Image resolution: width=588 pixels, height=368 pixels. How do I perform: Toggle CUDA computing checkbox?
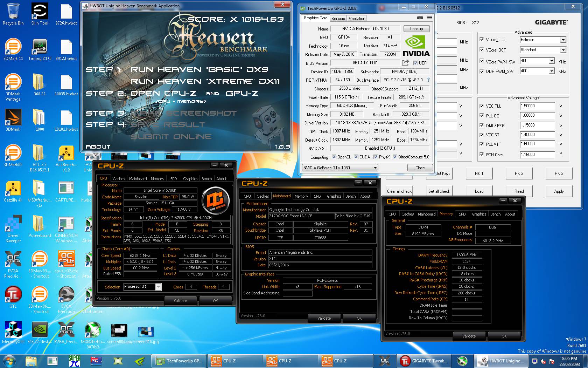[x=356, y=157]
